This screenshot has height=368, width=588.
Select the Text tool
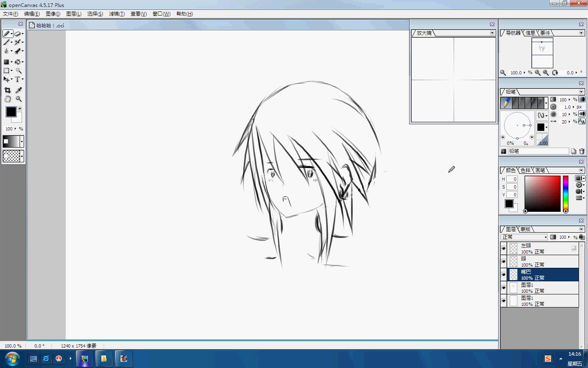click(18, 79)
